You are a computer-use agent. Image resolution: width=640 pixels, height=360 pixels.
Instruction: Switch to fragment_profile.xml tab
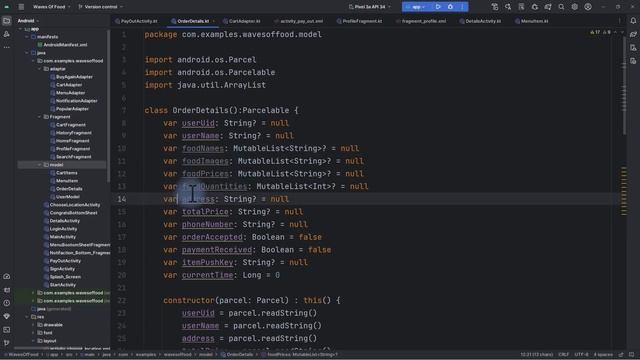click(421, 21)
